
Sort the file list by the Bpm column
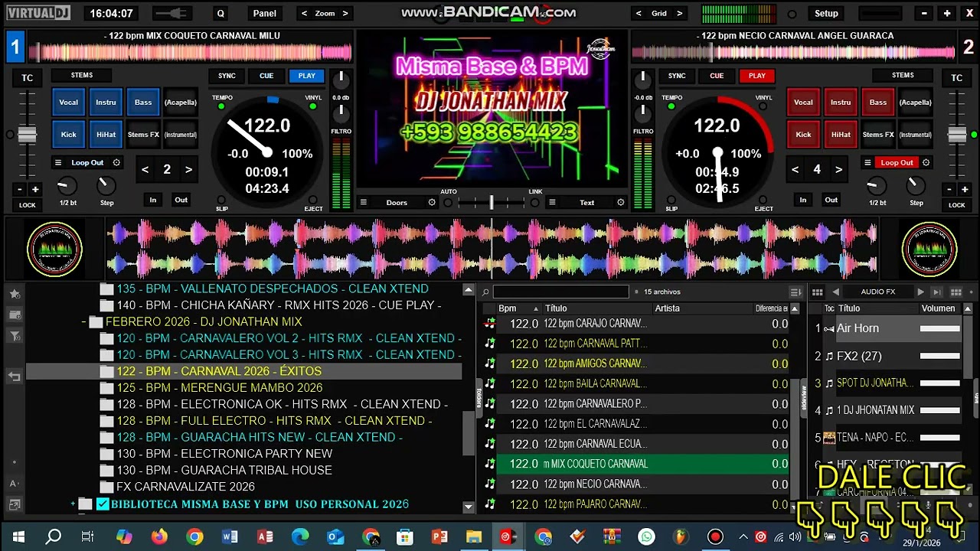click(518, 308)
